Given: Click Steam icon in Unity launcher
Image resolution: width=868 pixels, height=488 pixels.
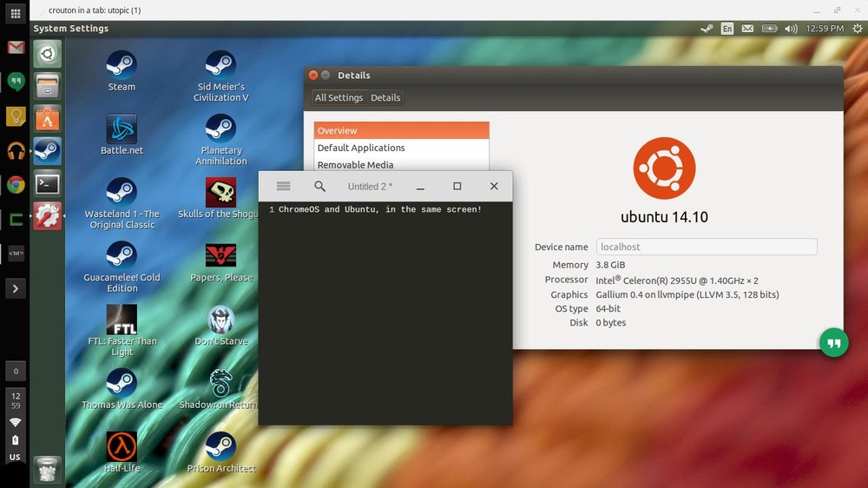Looking at the screenshot, I should pyautogui.click(x=47, y=151).
